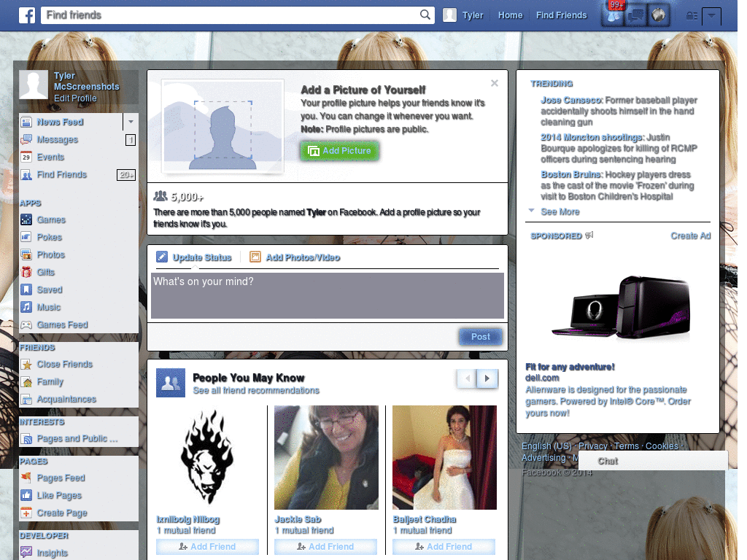Open account menu dropdown arrow
747x560 pixels.
coord(711,16)
